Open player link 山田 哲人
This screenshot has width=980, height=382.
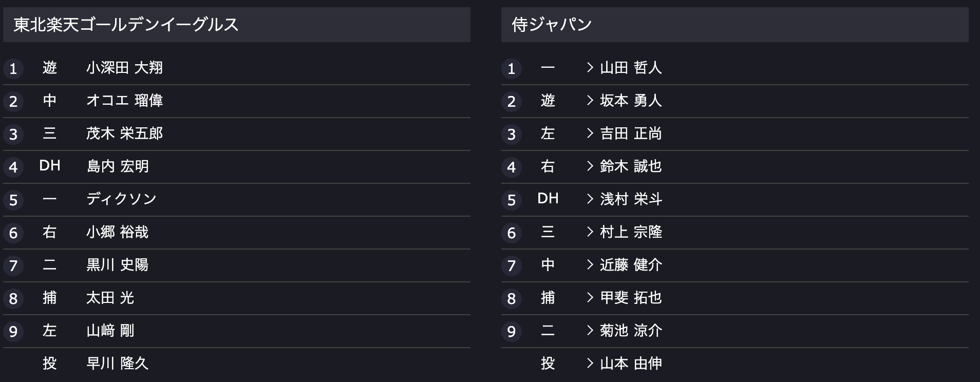click(x=631, y=68)
